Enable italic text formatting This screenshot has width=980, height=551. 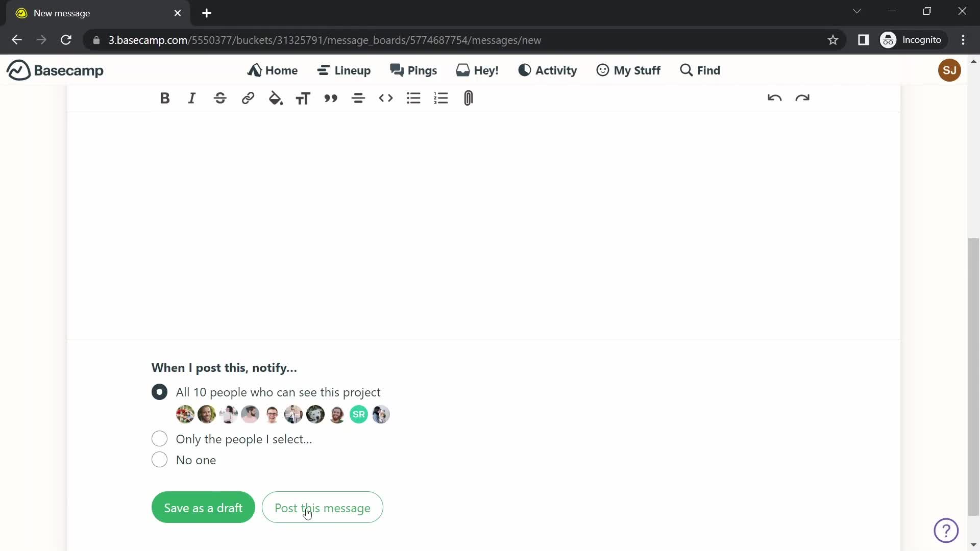192,98
